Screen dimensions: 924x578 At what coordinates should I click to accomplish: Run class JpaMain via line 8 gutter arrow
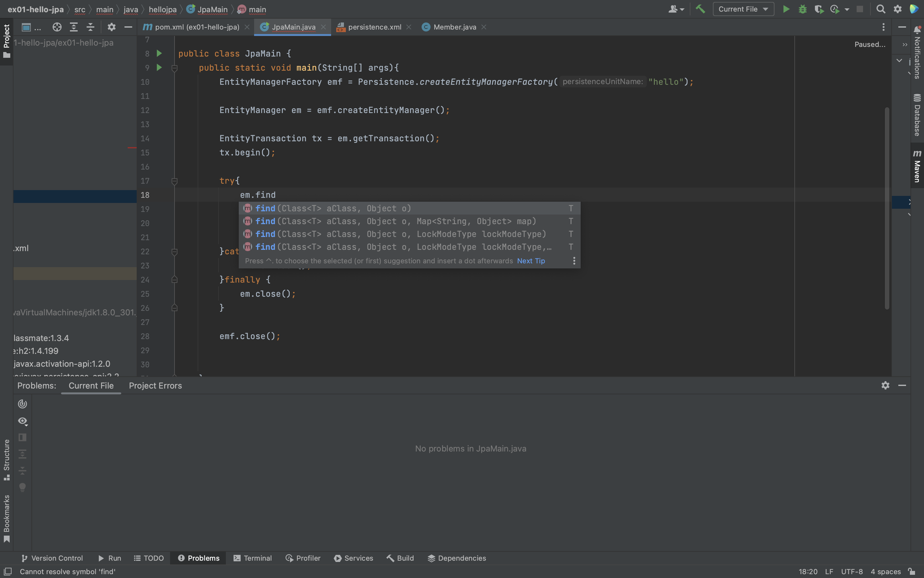[159, 54]
